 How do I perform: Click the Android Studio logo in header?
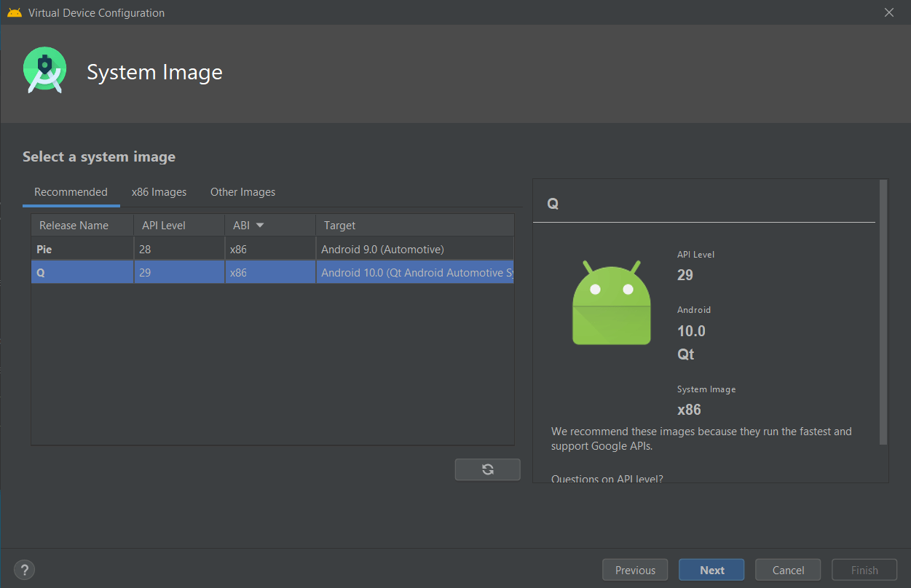click(x=45, y=71)
